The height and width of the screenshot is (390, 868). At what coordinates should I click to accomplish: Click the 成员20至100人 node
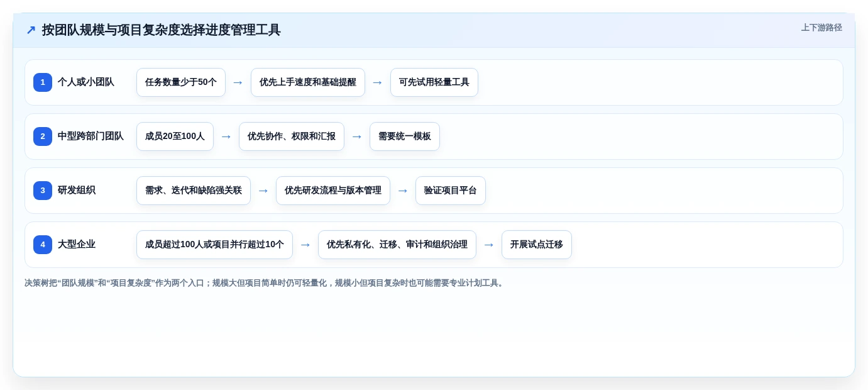[x=175, y=136]
